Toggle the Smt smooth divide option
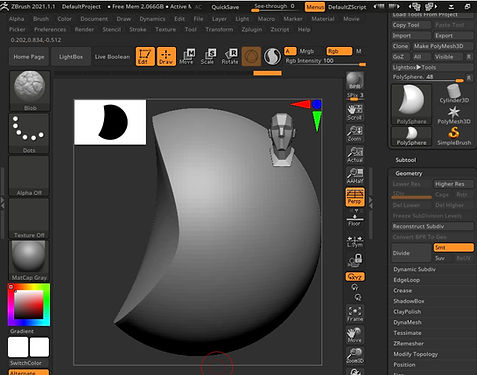The image size is (477, 375). click(x=454, y=247)
